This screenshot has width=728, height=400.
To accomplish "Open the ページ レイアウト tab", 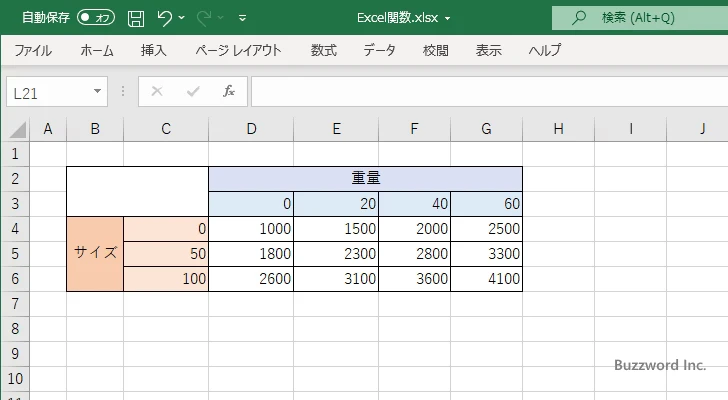I will (238, 50).
